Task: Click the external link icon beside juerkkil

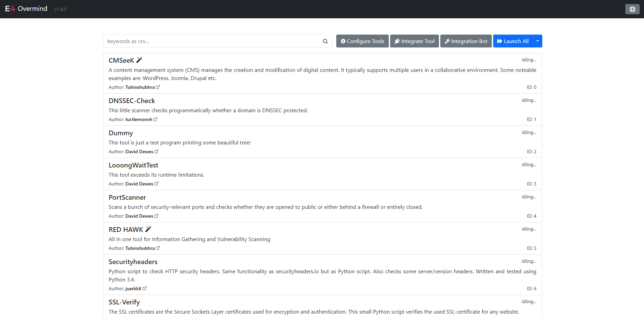Action: coord(145,289)
